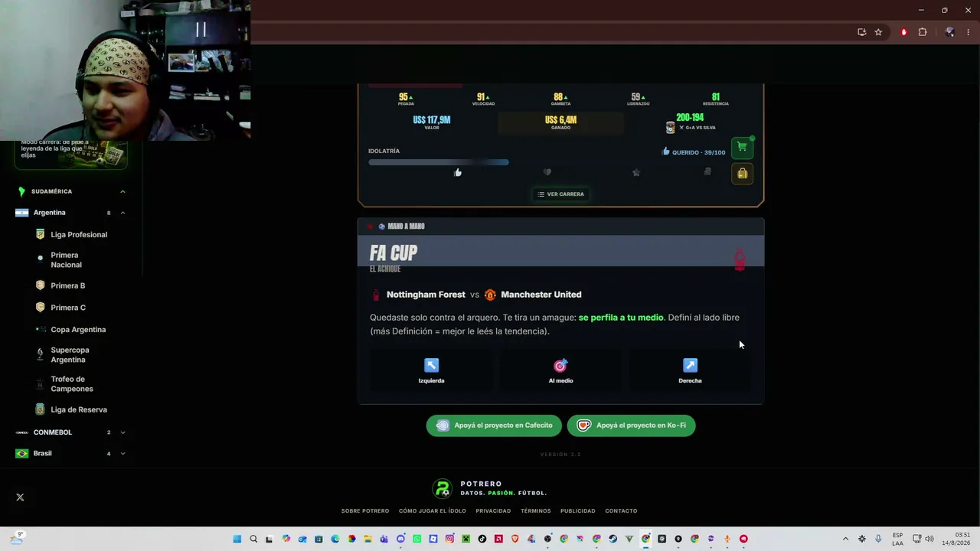
Task: Click the Querido 39/100 idolatry label
Action: click(x=694, y=152)
